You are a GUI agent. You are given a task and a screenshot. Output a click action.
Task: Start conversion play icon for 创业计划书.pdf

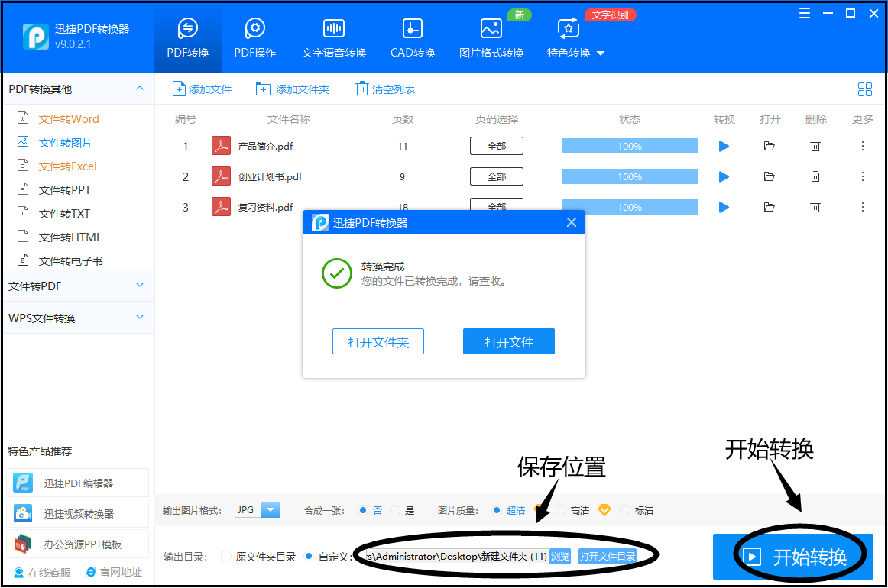724,176
